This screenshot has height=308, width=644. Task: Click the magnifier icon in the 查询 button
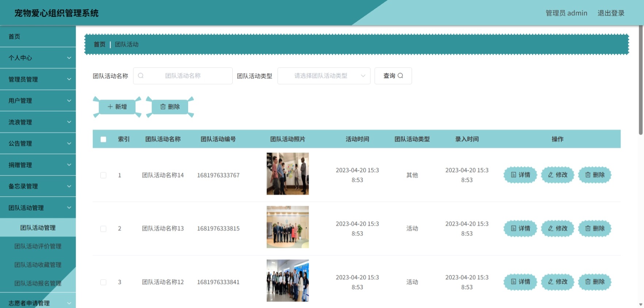(x=400, y=76)
